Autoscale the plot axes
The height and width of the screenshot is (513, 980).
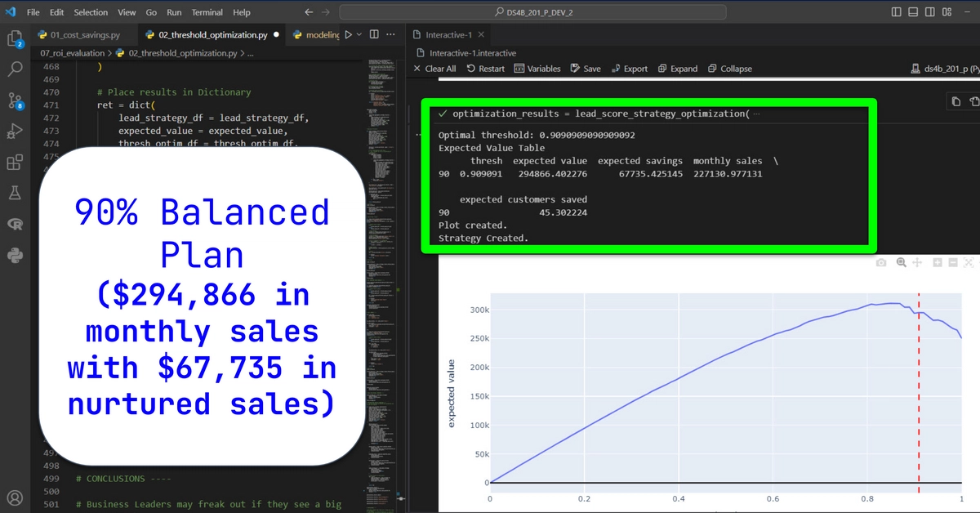(969, 262)
